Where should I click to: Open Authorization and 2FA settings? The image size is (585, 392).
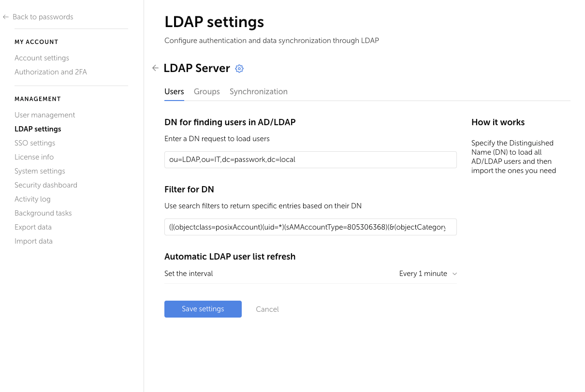[x=50, y=72]
